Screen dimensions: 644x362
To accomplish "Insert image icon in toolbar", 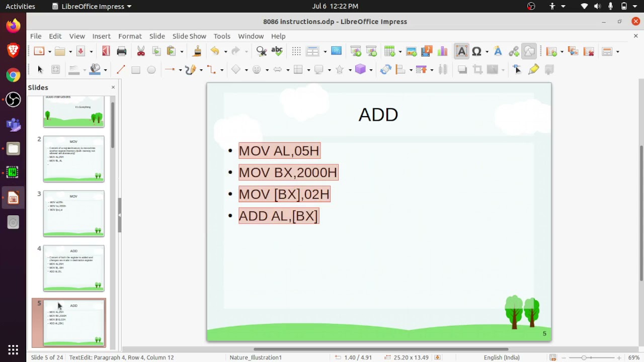I will click(412, 51).
